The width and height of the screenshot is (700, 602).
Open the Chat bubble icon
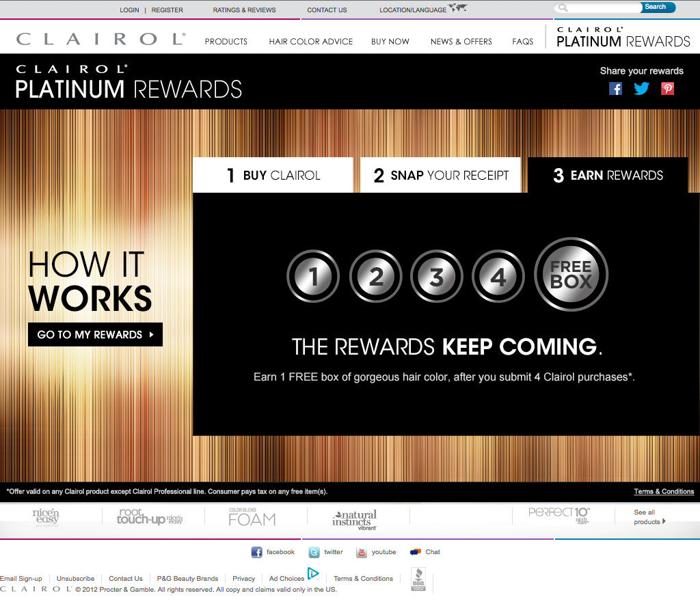tap(416, 552)
